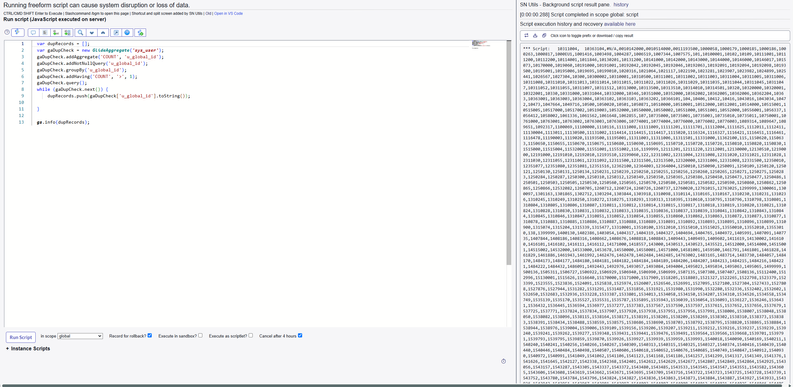This screenshot has height=387, width=793.
Task: Click the 'Old' link in the header
Action: [208, 14]
